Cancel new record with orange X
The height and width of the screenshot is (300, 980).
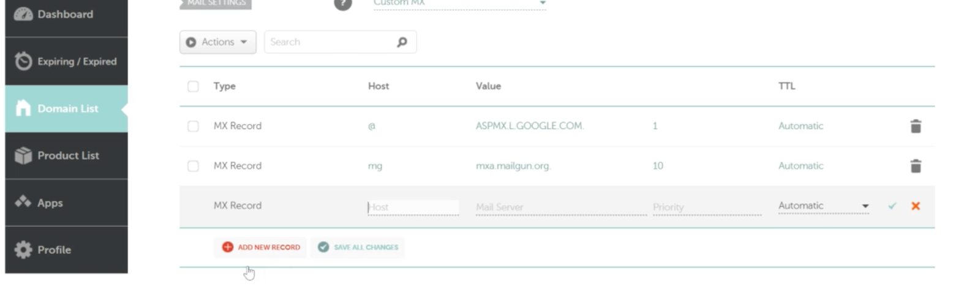915,206
